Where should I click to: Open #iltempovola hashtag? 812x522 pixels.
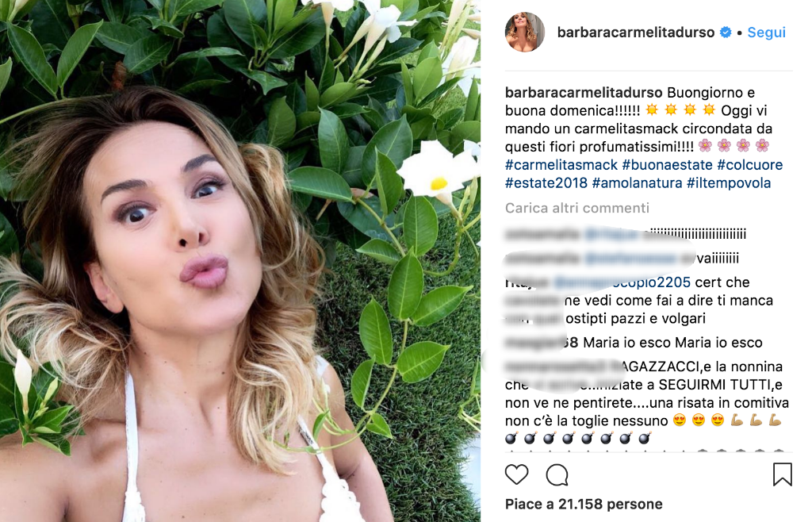pos(729,183)
